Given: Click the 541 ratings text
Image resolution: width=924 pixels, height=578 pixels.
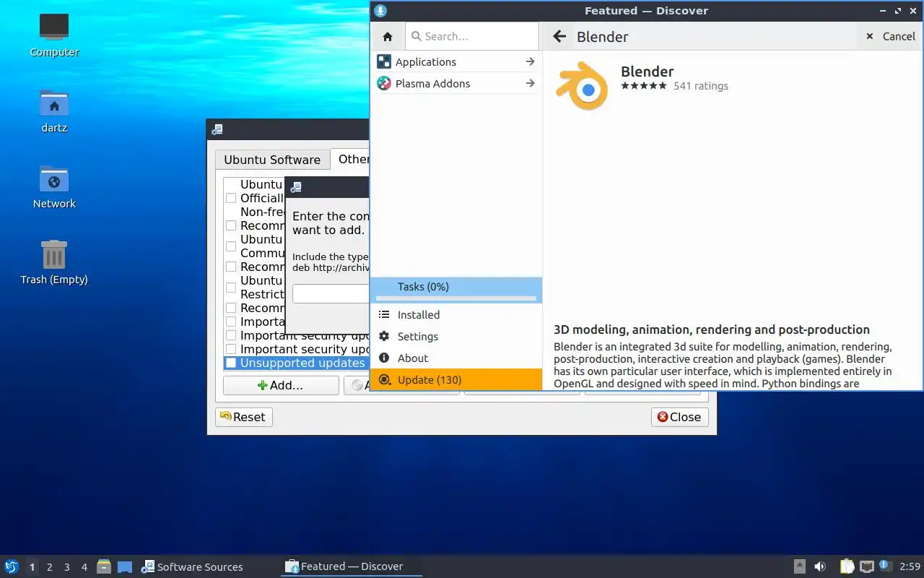Looking at the screenshot, I should coord(701,86).
